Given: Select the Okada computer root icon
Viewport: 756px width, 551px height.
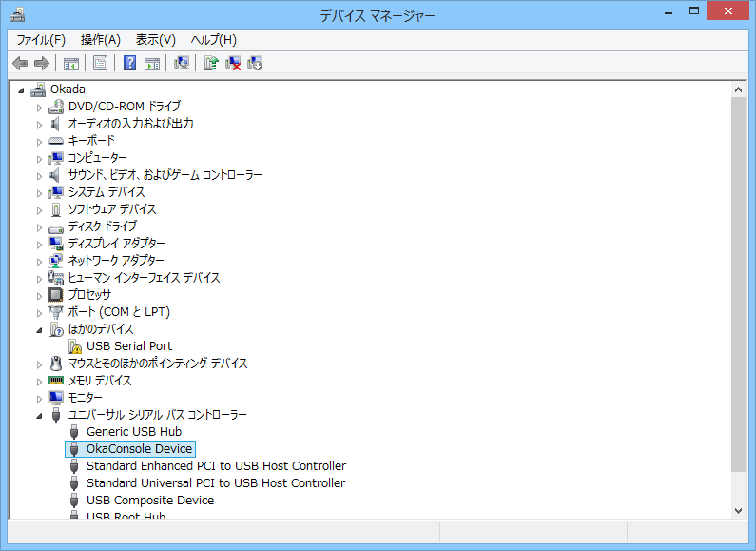Looking at the screenshot, I should [x=38, y=89].
